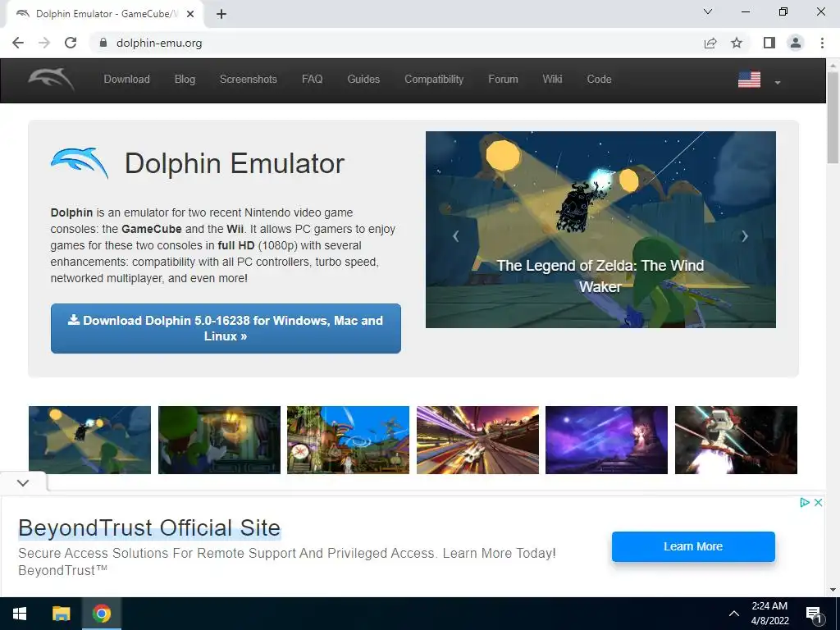Open the Wiki link
The width and height of the screenshot is (840, 630).
(552, 80)
